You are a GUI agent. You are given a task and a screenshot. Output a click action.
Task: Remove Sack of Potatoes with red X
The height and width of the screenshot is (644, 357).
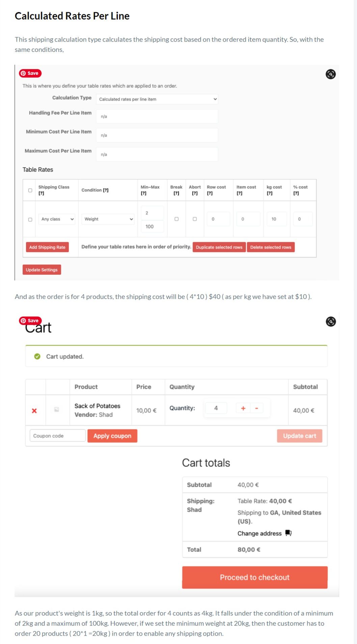[x=34, y=411]
